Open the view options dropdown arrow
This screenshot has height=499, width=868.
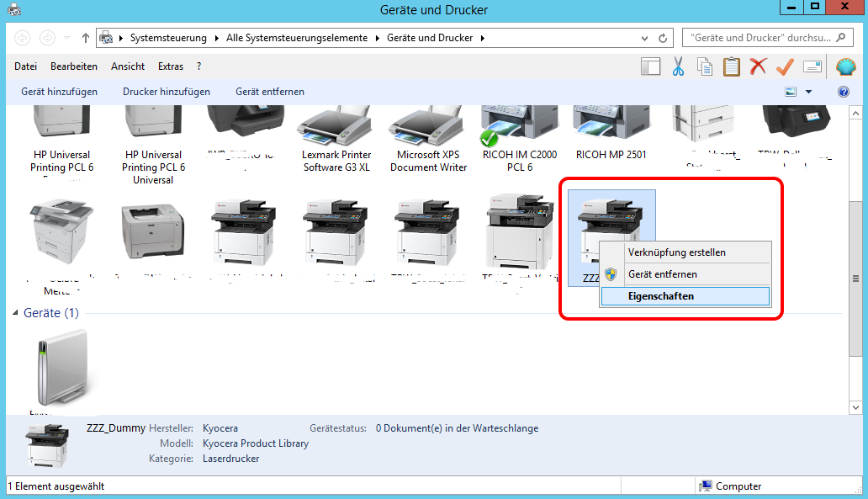click(809, 92)
